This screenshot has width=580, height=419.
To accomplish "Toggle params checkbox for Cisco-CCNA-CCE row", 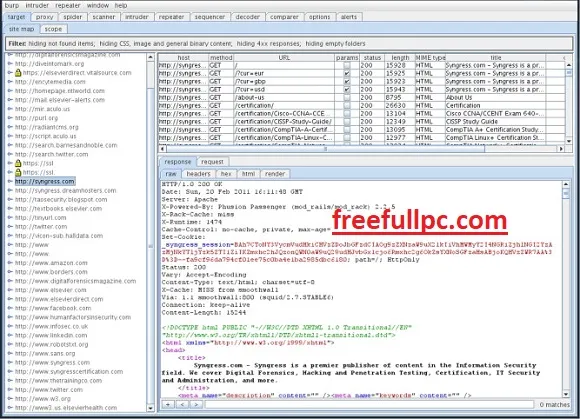I will (347, 114).
